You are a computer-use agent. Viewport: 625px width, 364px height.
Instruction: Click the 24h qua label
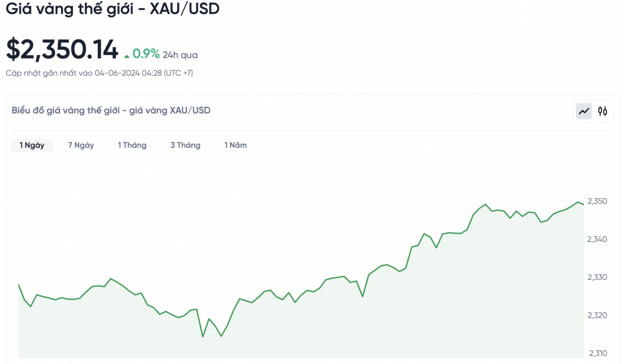(180, 55)
